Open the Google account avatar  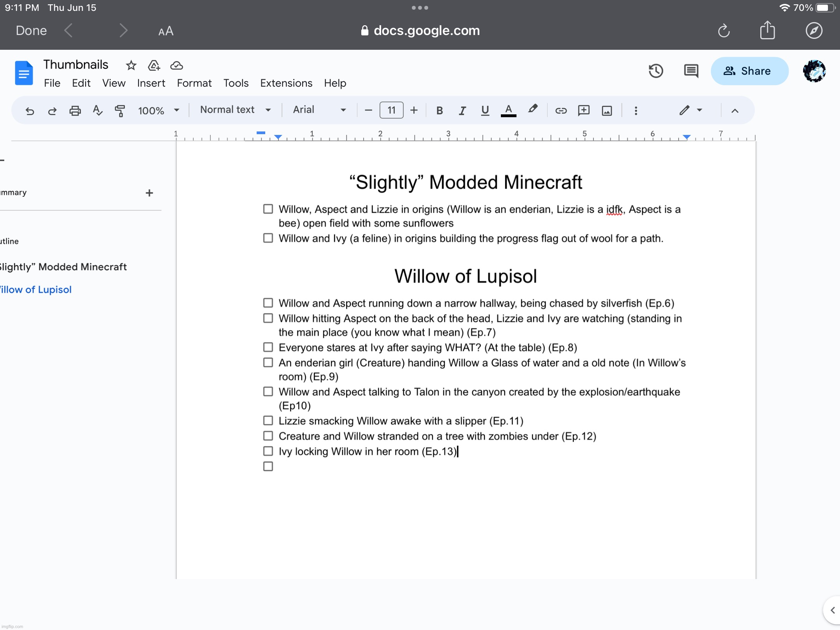click(814, 71)
